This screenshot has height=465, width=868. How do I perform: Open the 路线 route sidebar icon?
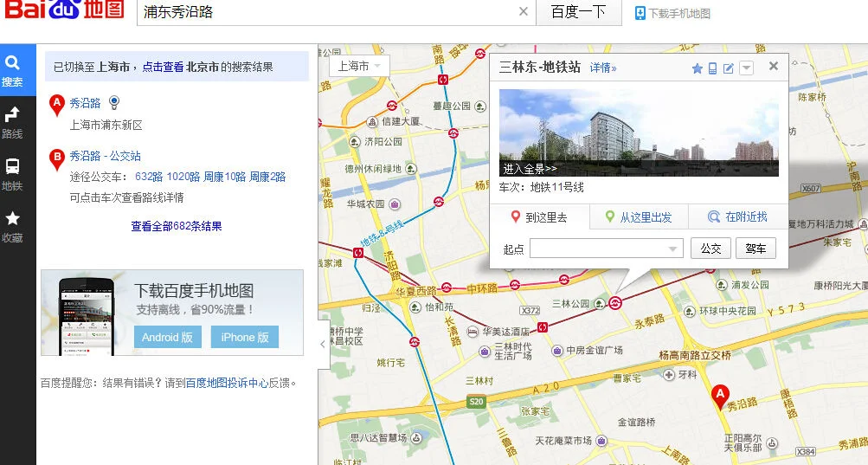[x=12, y=123]
